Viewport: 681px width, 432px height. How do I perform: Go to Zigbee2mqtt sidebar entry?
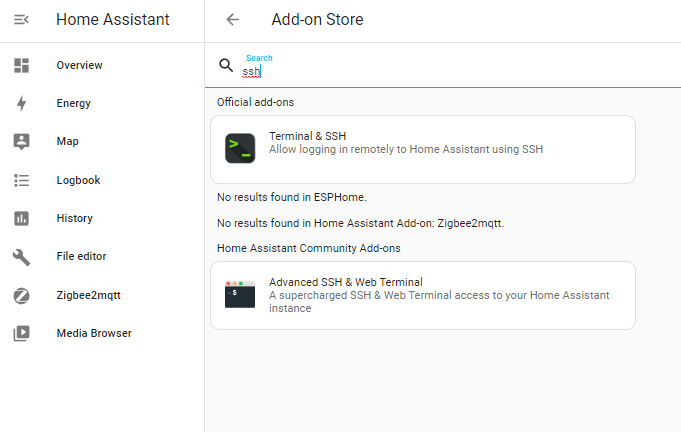[x=88, y=295]
